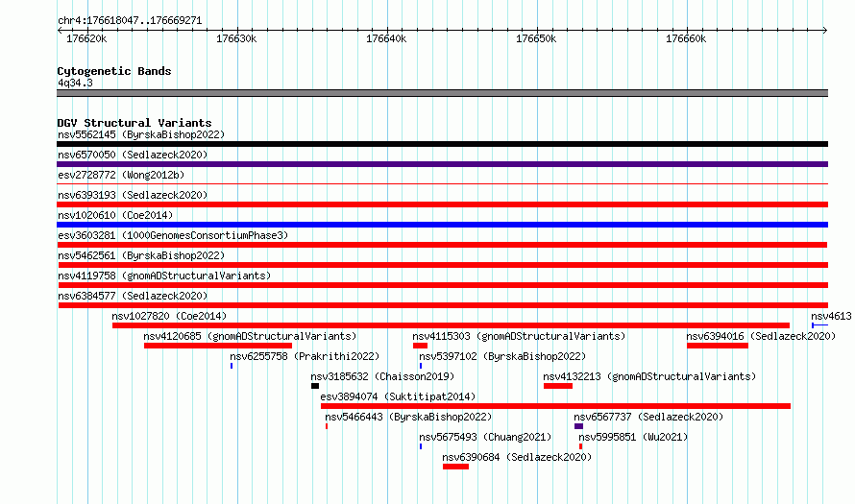Open the nsv4120685 gnomAD red bar
Viewport: 855px width, 504px height.
218,346
